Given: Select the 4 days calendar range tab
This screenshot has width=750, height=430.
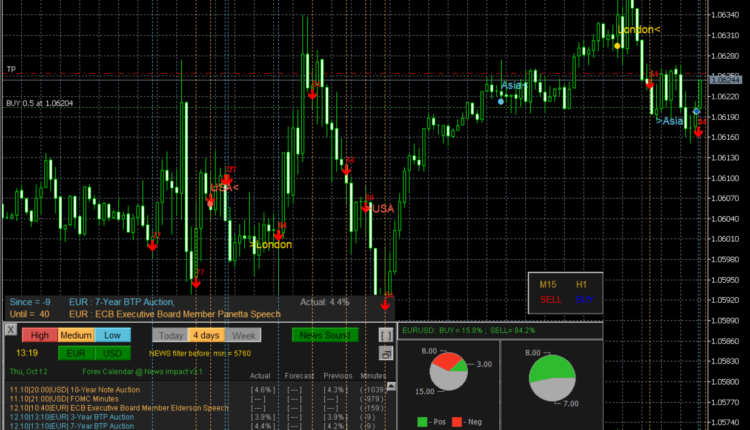Looking at the screenshot, I should [209, 335].
